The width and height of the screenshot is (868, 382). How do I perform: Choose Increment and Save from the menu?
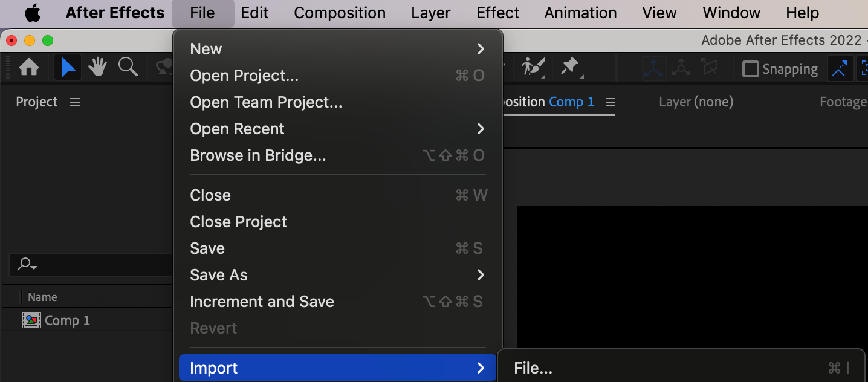click(x=262, y=302)
